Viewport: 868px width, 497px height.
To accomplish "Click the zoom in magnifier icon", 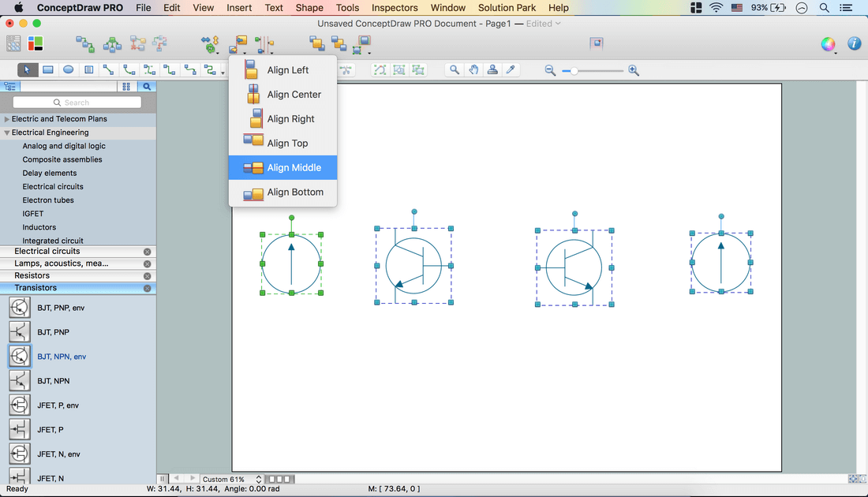I will click(634, 71).
